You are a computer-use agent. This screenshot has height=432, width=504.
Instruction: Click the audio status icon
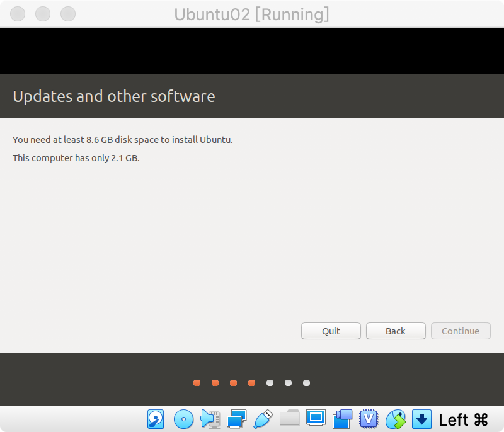[210, 419]
